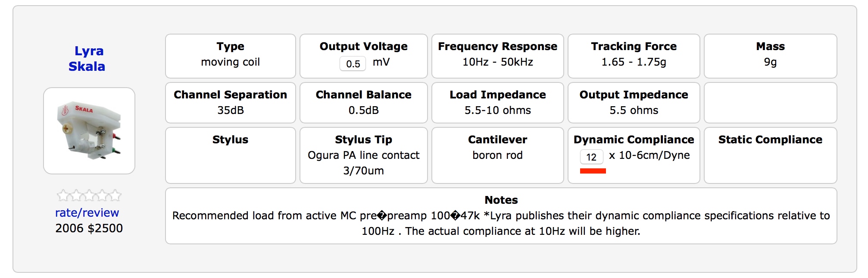Click the first rating star
The height and width of the screenshot is (278, 868).
(63, 196)
